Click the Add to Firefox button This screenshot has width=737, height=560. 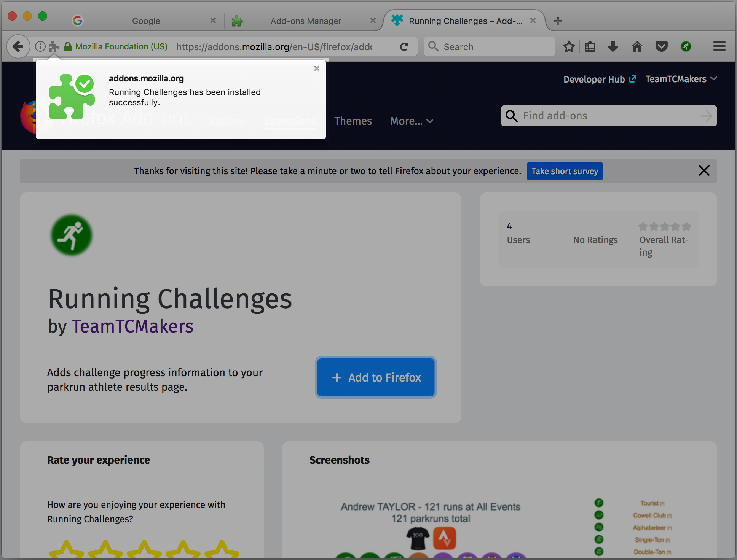[x=376, y=377]
